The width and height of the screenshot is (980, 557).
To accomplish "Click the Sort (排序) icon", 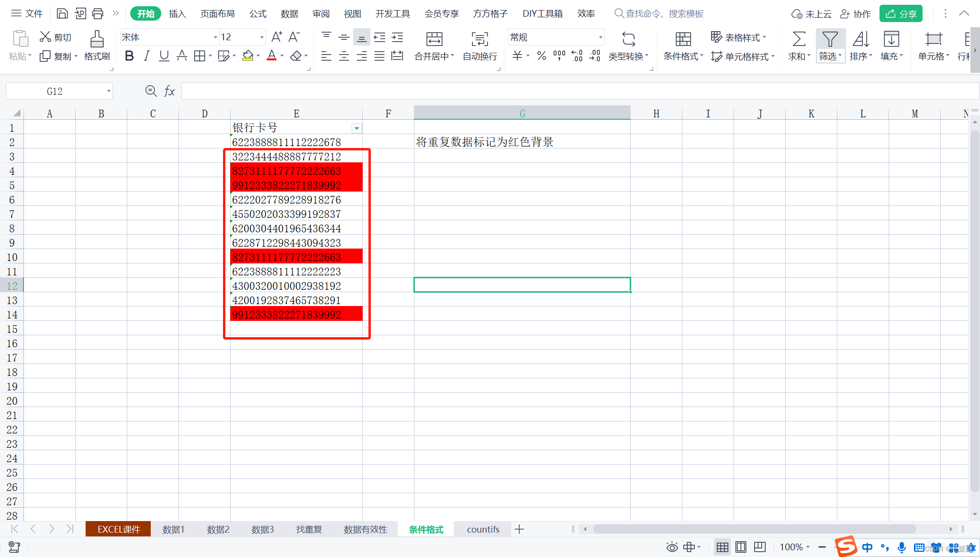I will (860, 39).
